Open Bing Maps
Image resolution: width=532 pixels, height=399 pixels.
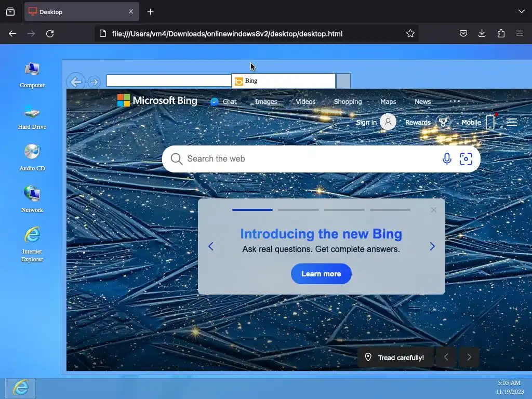coord(388,101)
